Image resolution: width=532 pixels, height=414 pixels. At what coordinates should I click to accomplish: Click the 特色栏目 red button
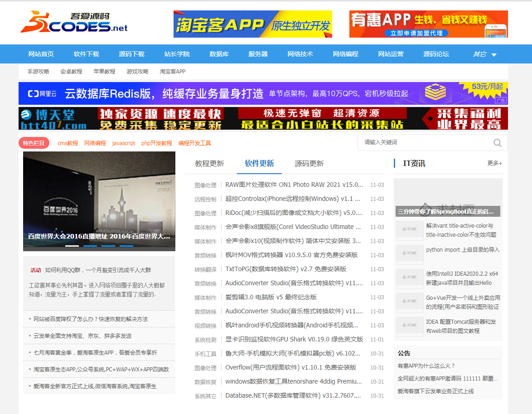34,143
